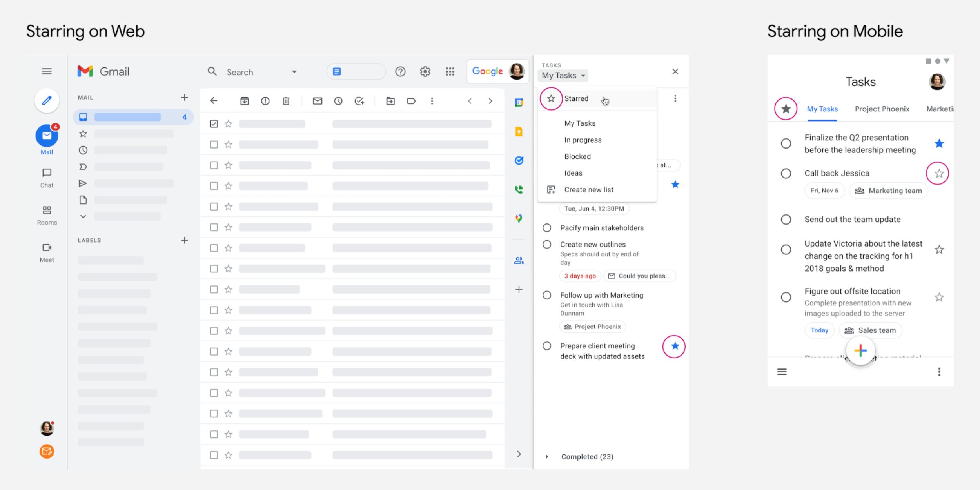Click the compose pencil button
This screenshot has width=980, height=490.
tap(47, 101)
